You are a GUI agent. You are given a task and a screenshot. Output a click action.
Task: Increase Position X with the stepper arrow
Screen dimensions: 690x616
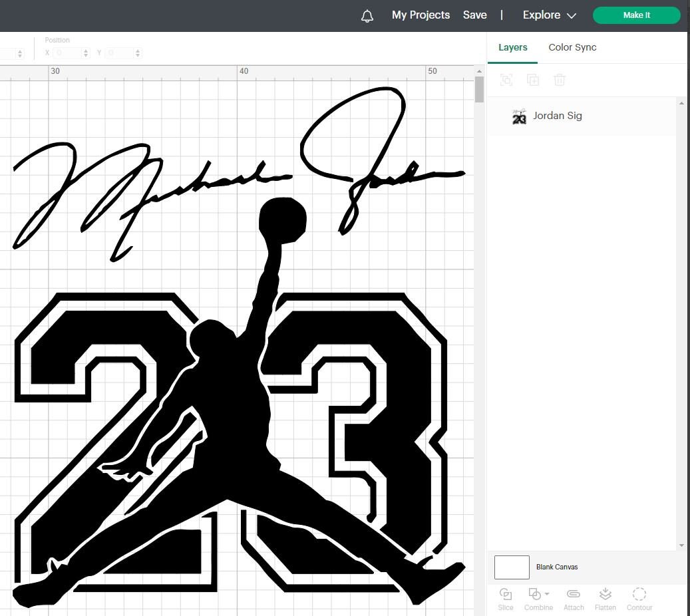85,50
